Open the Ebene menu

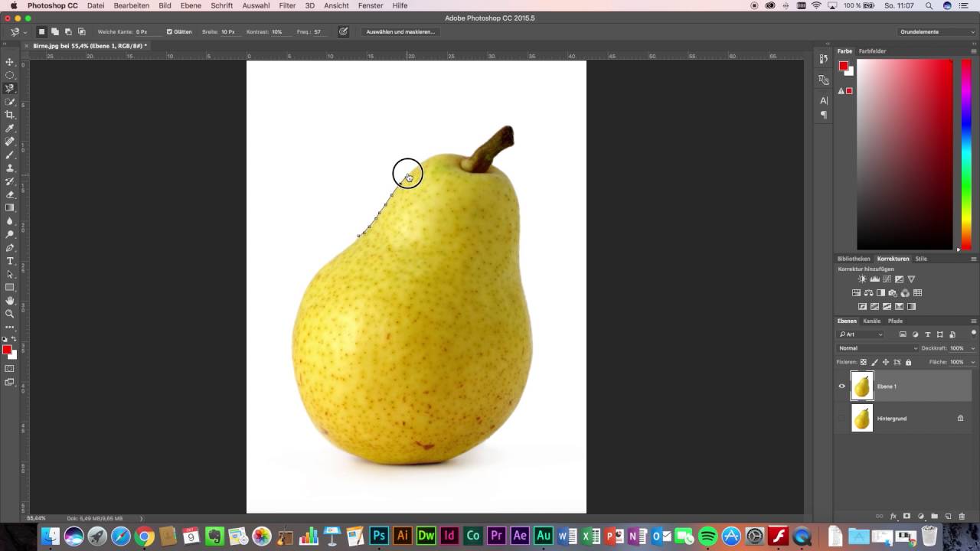(x=191, y=5)
